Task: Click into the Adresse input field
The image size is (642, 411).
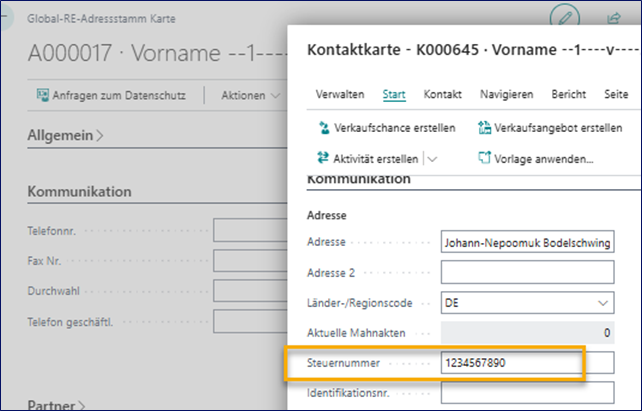Action: click(x=527, y=243)
